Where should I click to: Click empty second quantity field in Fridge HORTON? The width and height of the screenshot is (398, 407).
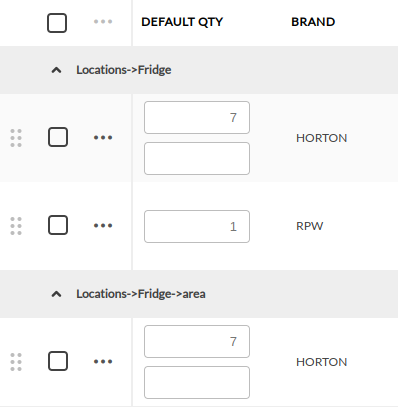click(197, 158)
